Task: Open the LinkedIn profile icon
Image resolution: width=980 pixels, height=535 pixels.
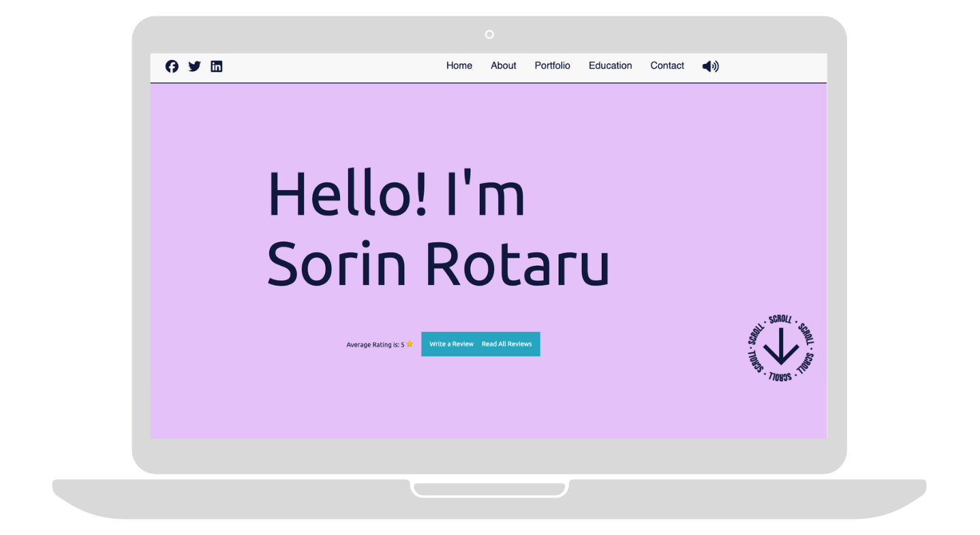Action: (217, 66)
